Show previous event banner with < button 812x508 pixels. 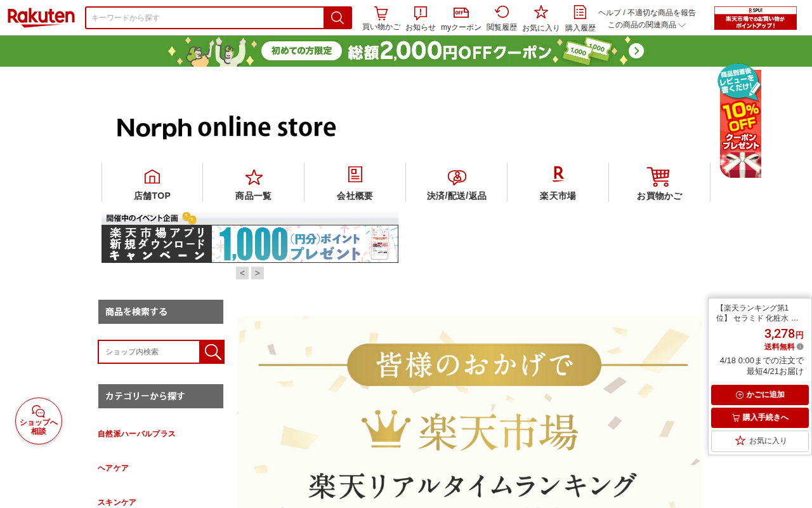point(242,273)
